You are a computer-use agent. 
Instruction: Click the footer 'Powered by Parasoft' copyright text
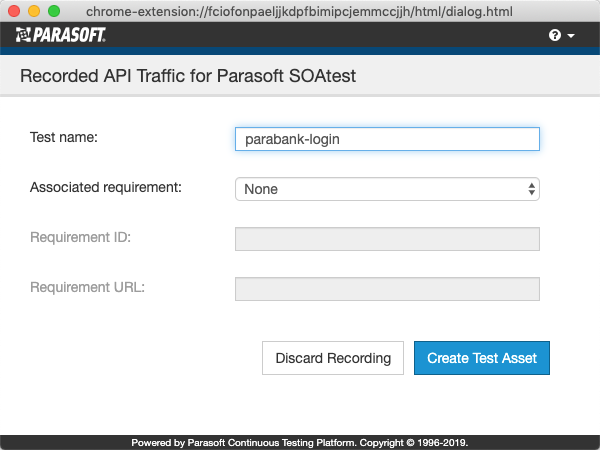coord(300,443)
